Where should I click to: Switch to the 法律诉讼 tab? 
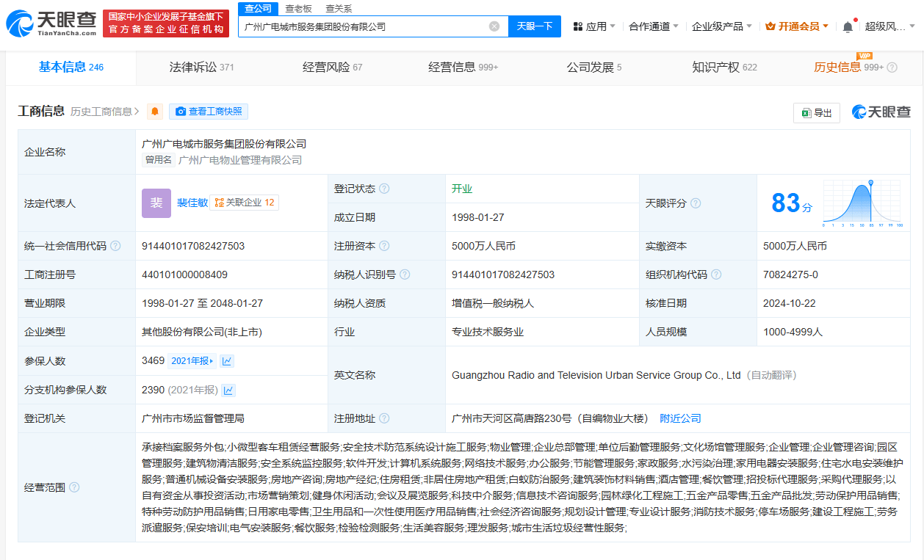pos(201,68)
